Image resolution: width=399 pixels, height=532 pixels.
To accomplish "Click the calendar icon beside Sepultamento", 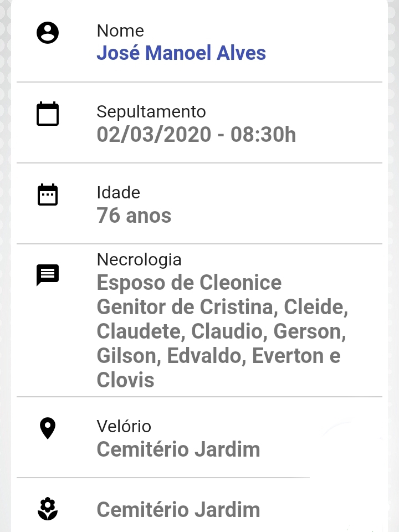I will 48,114.
